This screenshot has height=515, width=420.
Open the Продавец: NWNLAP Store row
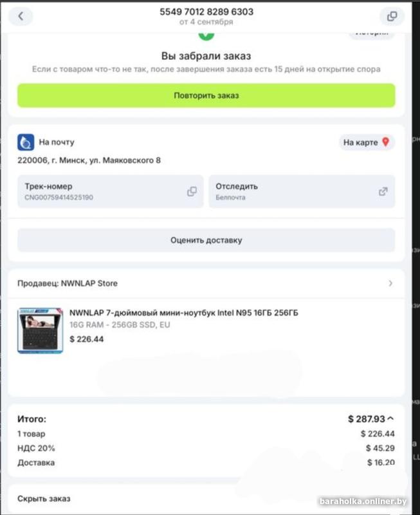tap(206, 283)
